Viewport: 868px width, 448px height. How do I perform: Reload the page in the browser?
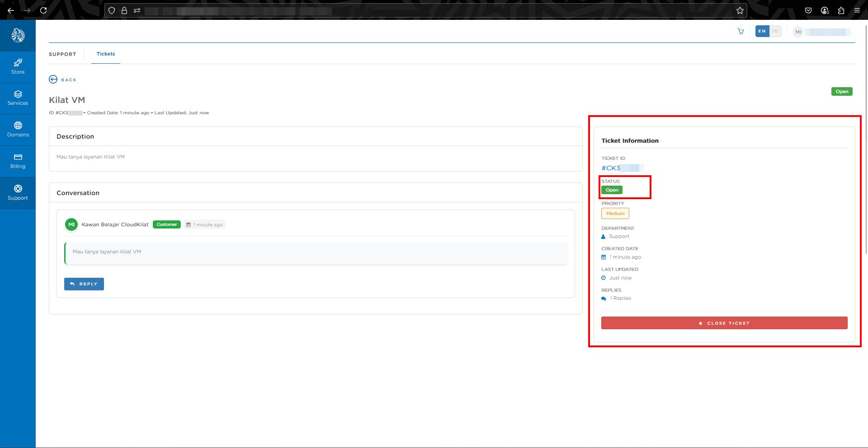point(43,10)
